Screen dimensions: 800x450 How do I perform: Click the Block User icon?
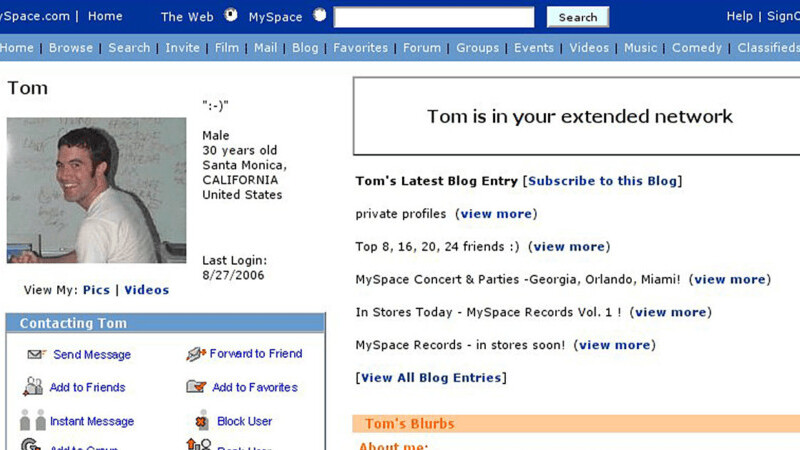[202, 420]
